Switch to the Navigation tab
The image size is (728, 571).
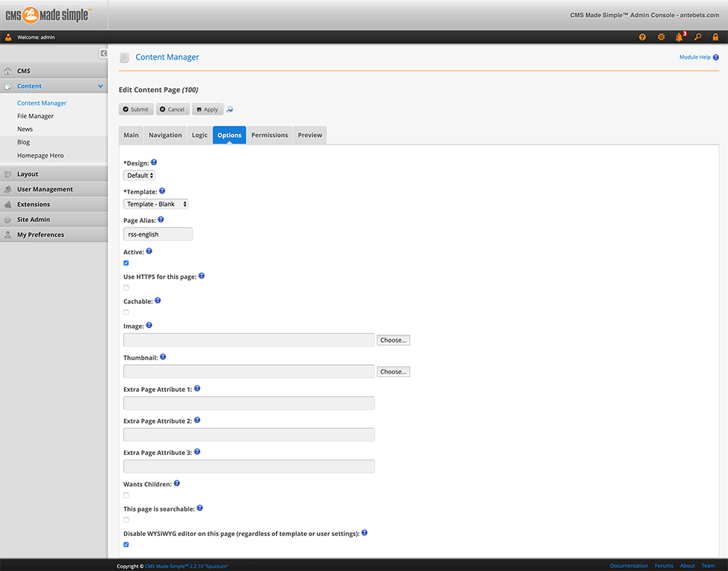165,135
